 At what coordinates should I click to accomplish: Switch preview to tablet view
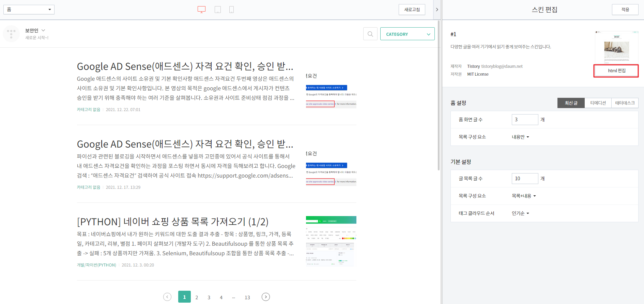[218, 10]
